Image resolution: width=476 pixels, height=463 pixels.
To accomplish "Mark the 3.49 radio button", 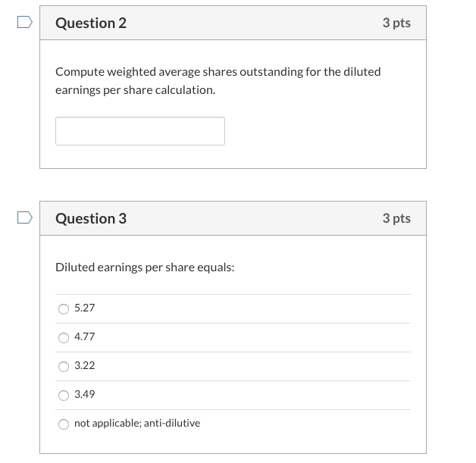I will click(64, 395).
